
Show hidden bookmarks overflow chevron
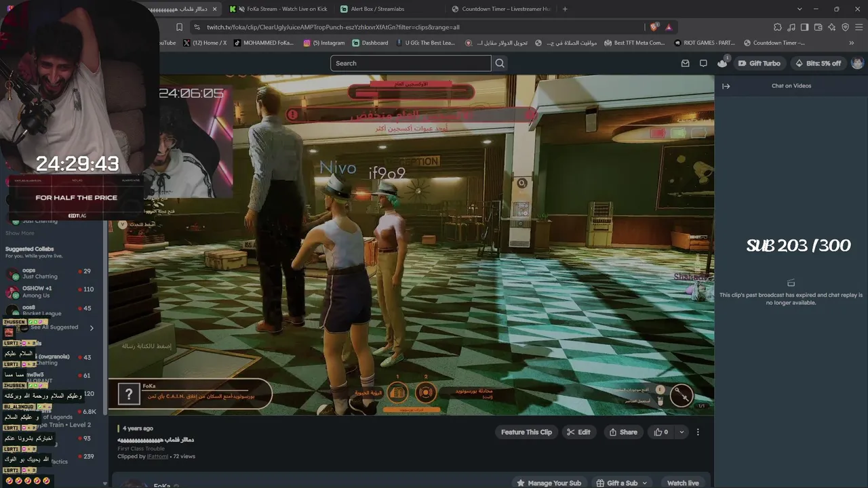tap(852, 43)
